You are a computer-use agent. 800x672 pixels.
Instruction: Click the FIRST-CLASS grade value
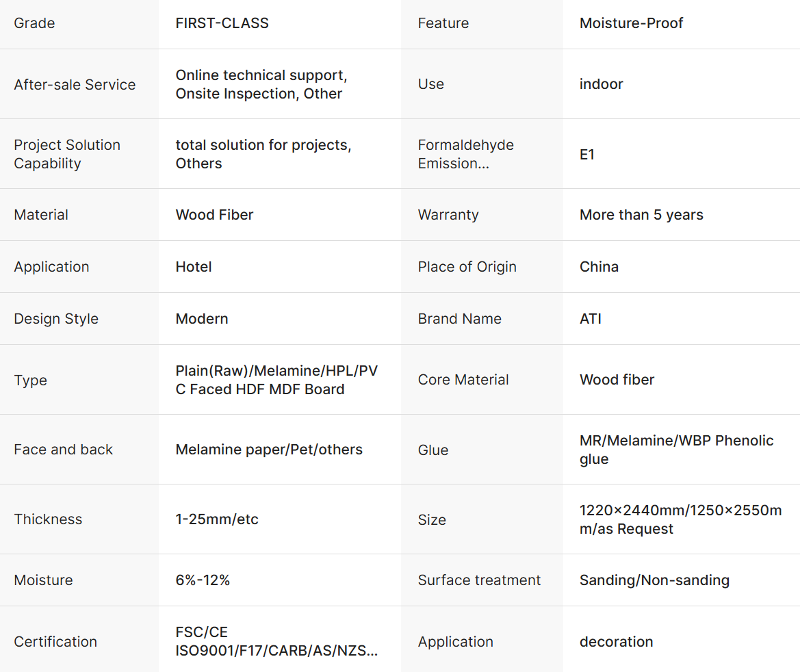[222, 23]
